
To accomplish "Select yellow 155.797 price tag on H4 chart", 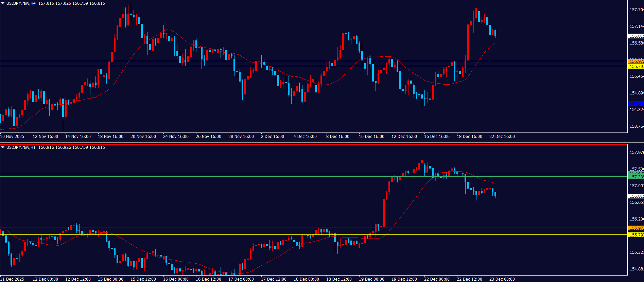I will [636, 67].
